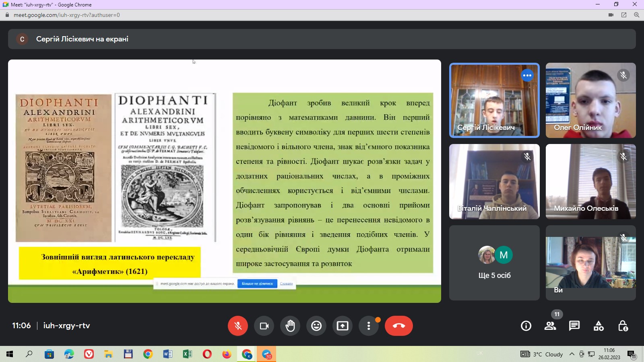Select Віталій Чаплінський video tile
This screenshot has height=362, width=644.
(x=494, y=181)
